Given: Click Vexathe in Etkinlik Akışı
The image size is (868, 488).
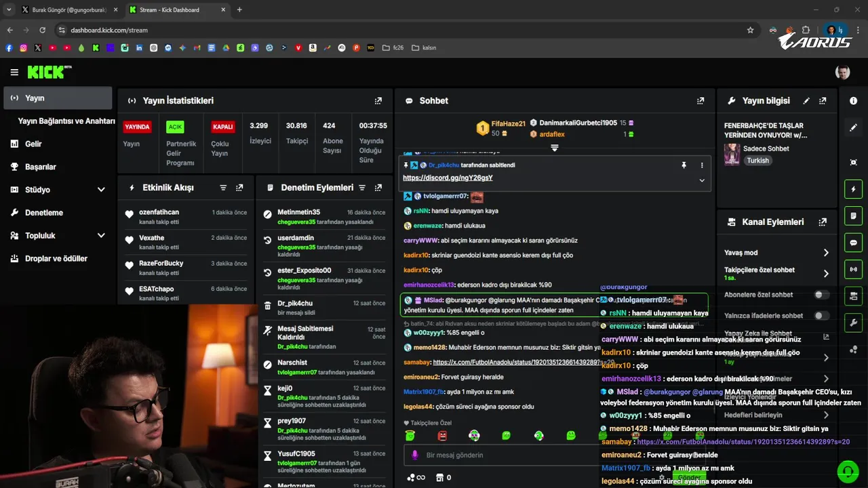Looking at the screenshot, I should (x=151, y=239).
